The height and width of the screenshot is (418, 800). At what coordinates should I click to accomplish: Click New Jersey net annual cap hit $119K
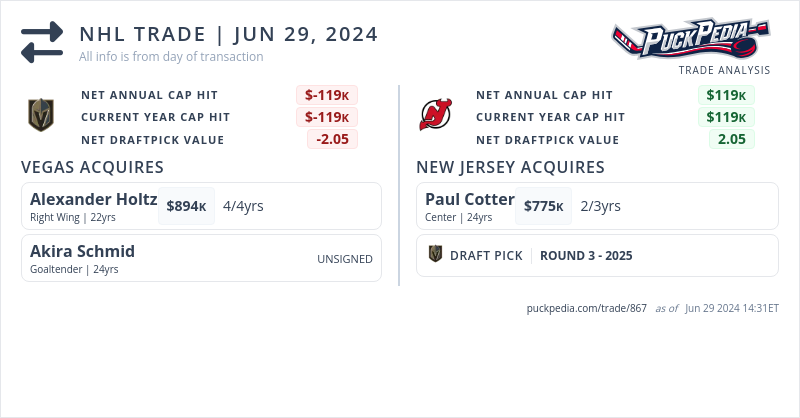(726, 95)
